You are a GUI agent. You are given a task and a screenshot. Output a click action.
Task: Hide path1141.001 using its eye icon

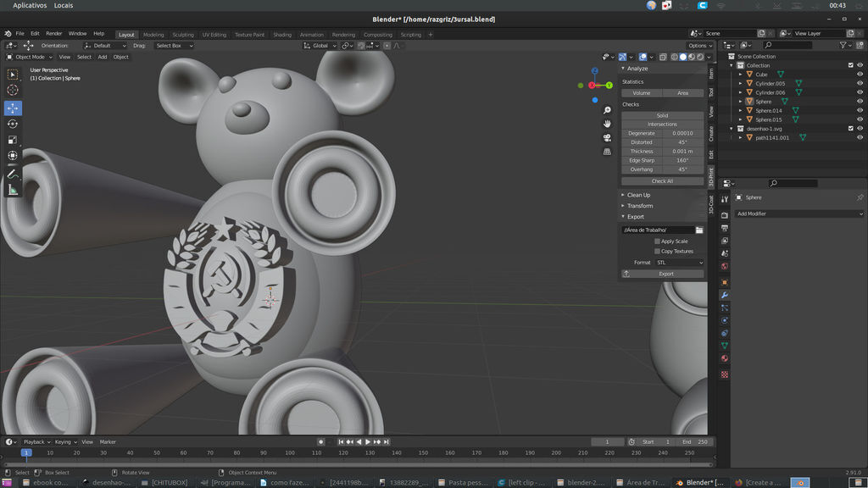[x=860, y=137]
